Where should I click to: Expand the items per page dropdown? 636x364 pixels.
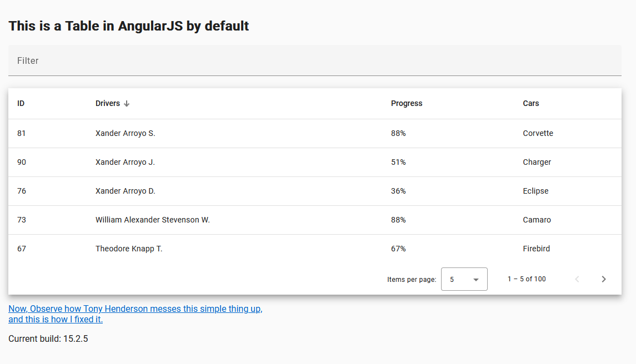pos(464,279)
